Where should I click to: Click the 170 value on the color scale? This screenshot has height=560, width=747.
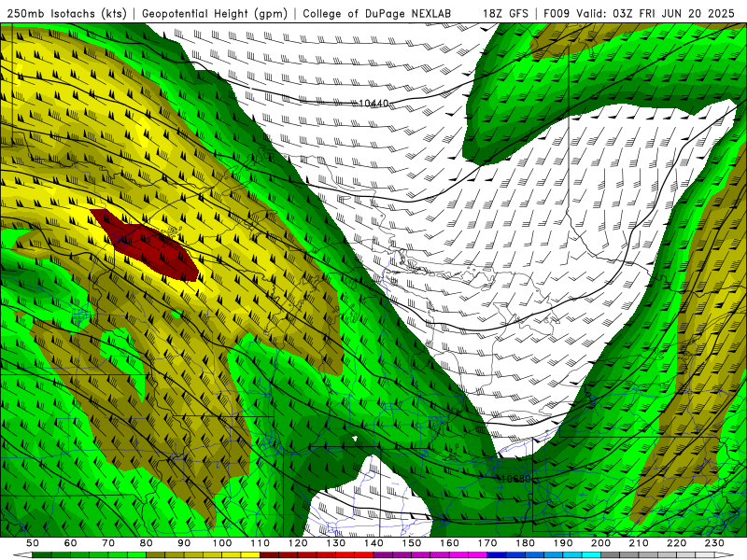click(x=486, y=543)
